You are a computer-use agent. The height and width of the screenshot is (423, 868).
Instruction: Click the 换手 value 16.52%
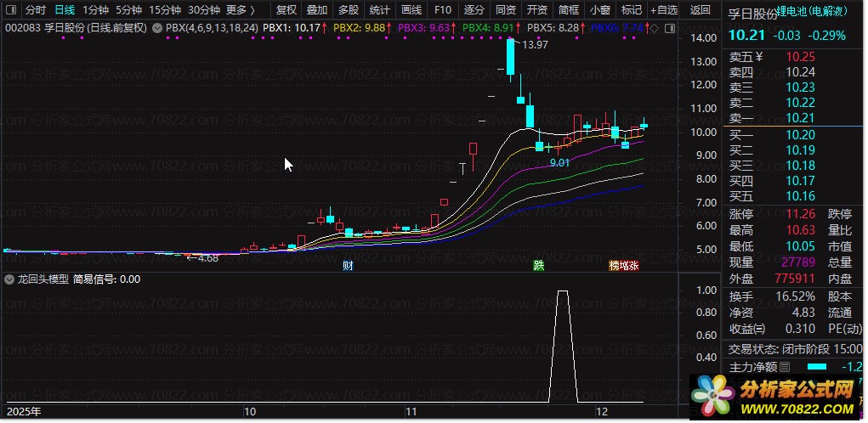(795, 297)
